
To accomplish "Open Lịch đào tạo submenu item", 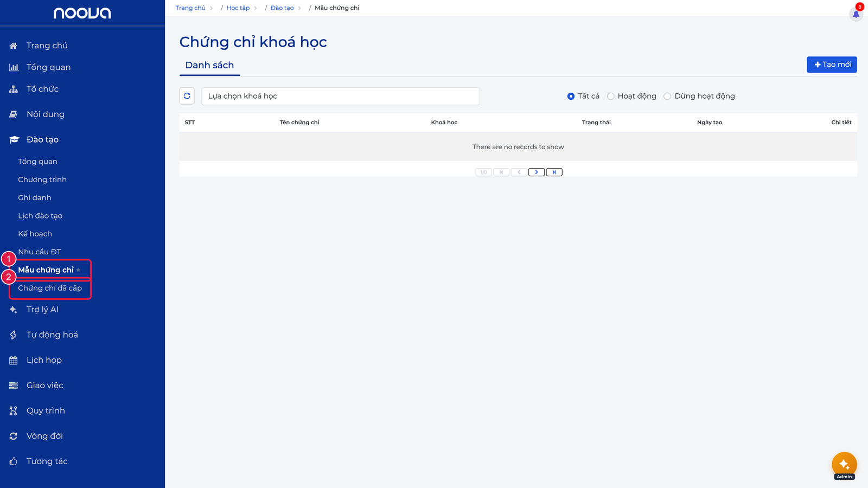I will pyautogui.click(x=40, y=216).
